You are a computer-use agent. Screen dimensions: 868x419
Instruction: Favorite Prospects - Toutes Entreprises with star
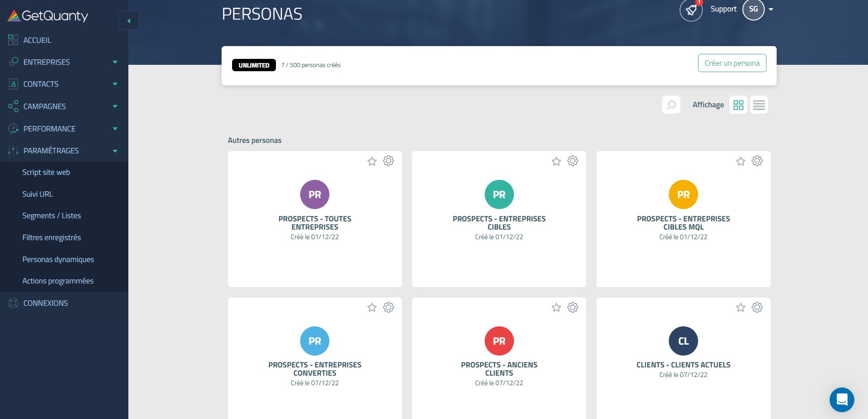click(372, 161)
